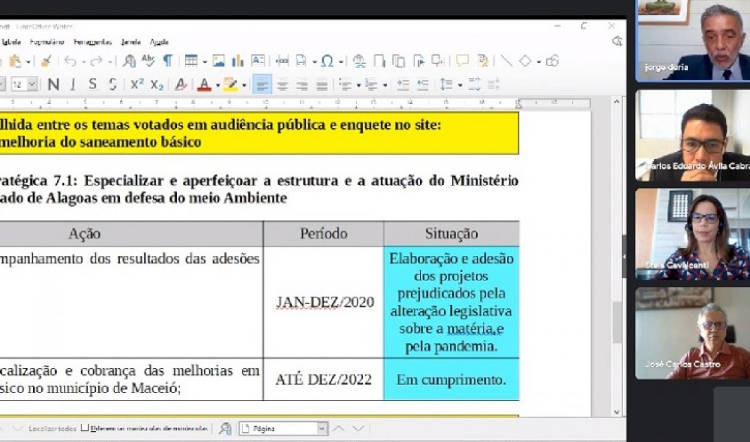Open the Página navigation dropdown
This screenshot has width=750, height=442.
322,429
